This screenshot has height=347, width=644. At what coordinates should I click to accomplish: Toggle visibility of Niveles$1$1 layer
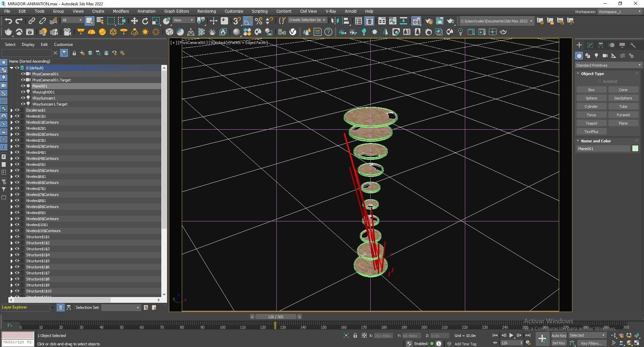tap(17, 116)
